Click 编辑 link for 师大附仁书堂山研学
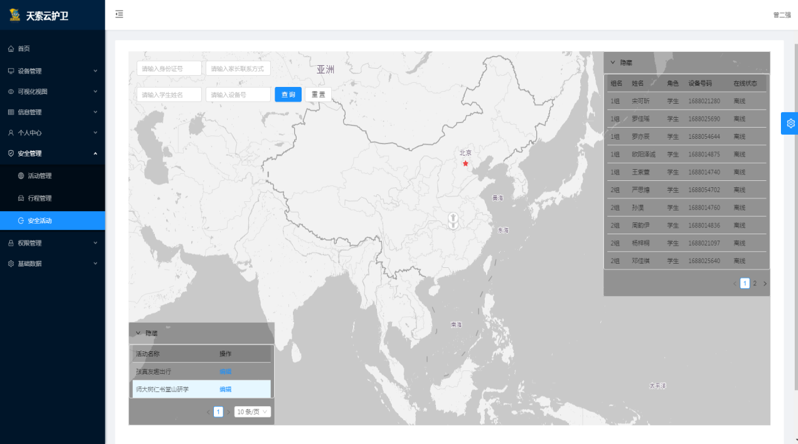 (225, 389)
